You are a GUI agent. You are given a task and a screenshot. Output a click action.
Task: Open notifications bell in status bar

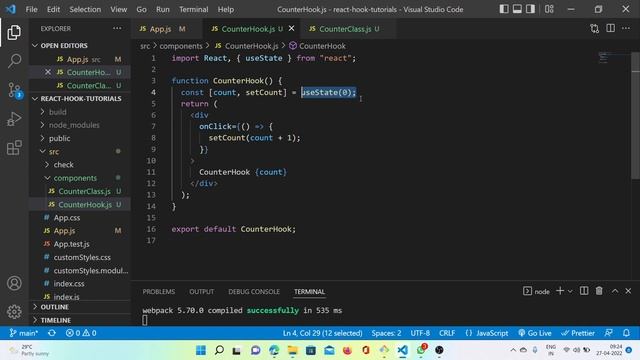click(627, 333)
